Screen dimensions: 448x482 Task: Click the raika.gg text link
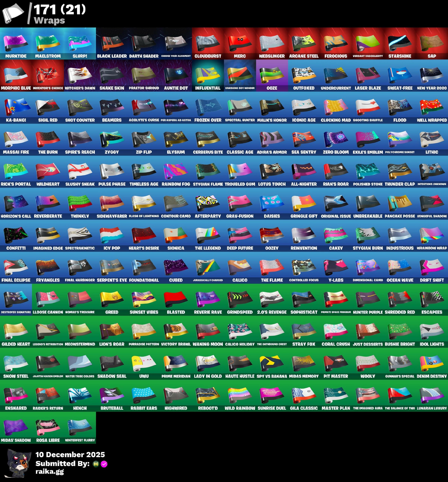tap(50, 471)
